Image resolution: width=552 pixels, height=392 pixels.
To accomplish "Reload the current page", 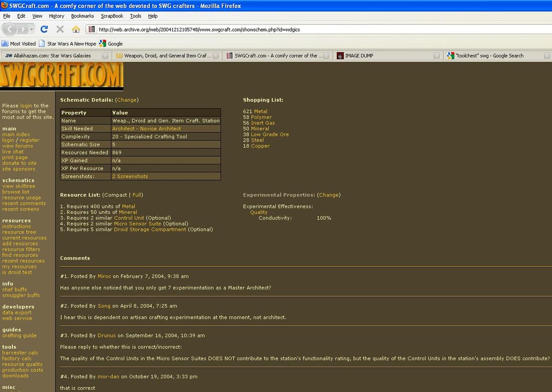I will tap(44, 29).
